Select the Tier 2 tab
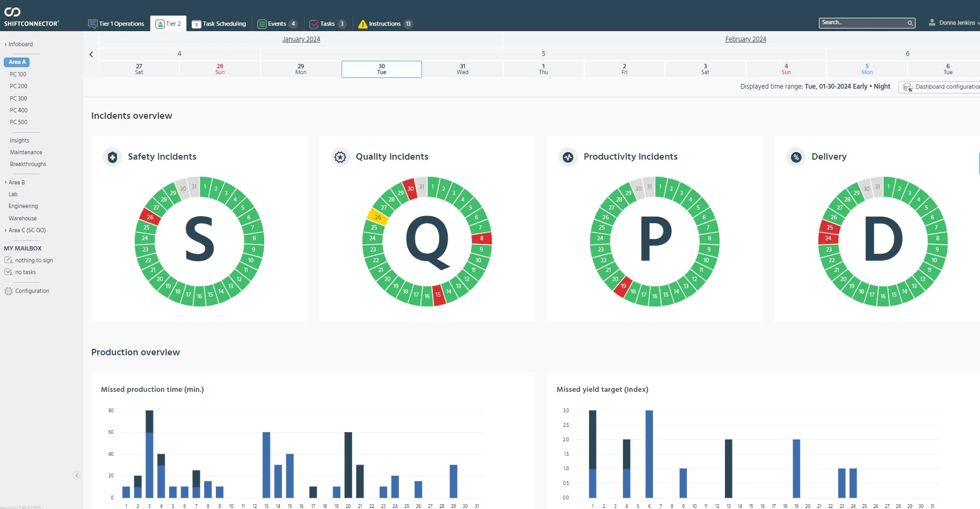This screenshot has width=980, height=509. pos(168,24)
